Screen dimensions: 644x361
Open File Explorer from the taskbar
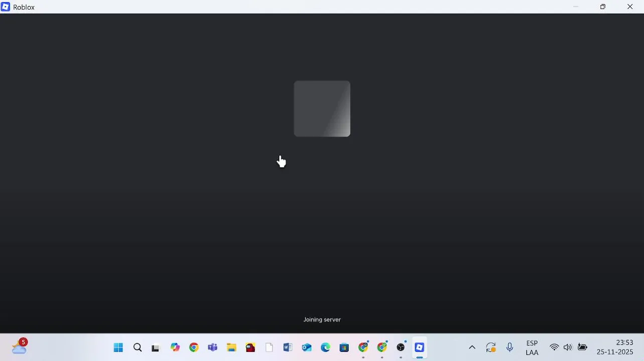(x=231, y=347)
